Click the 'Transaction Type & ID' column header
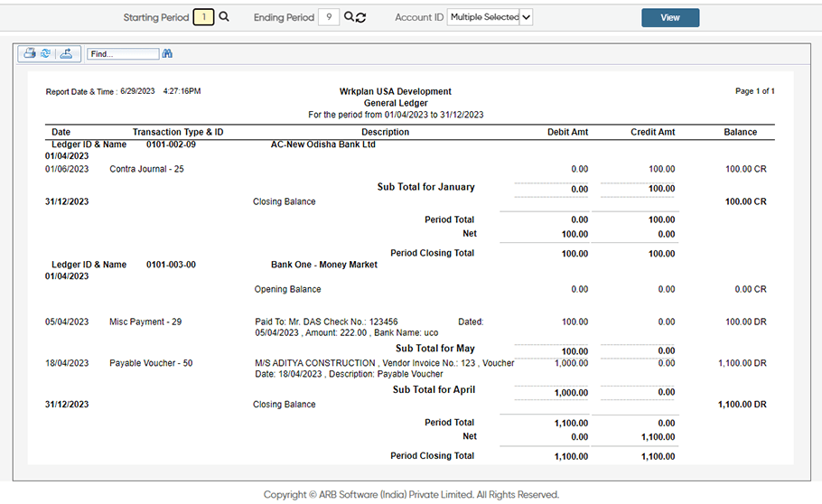 coord(178,132)
